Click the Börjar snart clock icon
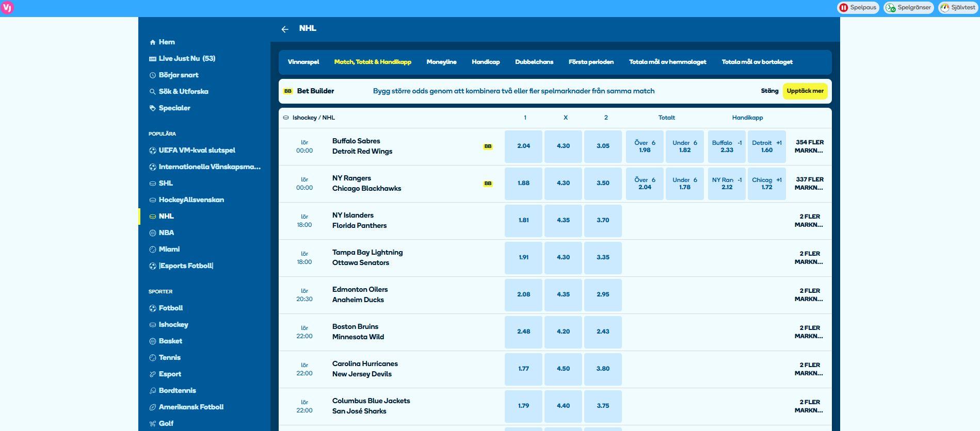 [152, 75]
